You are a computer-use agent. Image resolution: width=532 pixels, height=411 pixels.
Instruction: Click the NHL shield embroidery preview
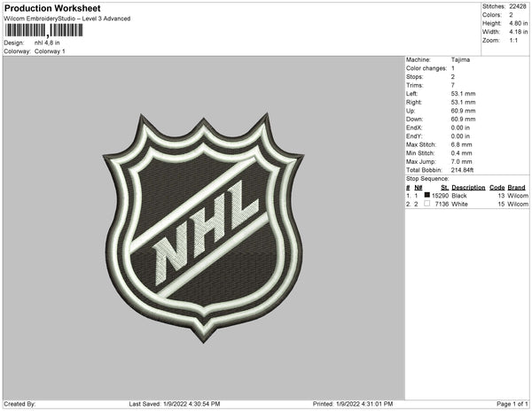coord(204,228)
